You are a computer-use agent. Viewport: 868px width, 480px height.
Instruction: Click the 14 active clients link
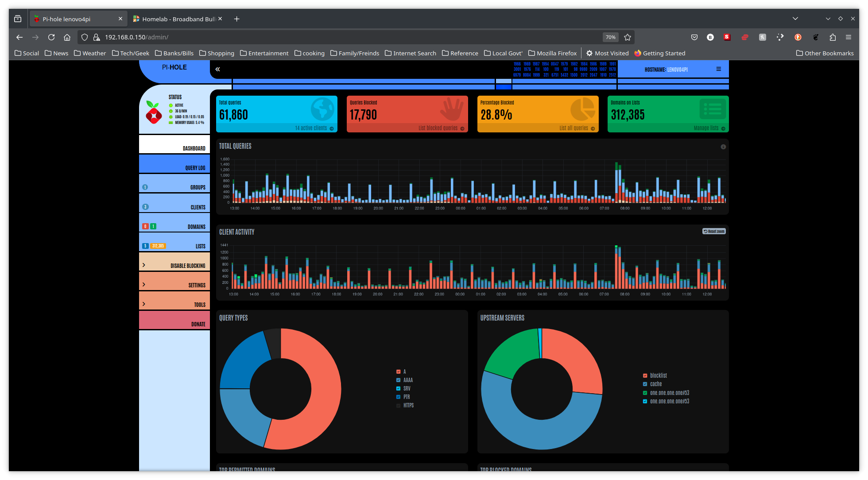[x=314, y=128]
